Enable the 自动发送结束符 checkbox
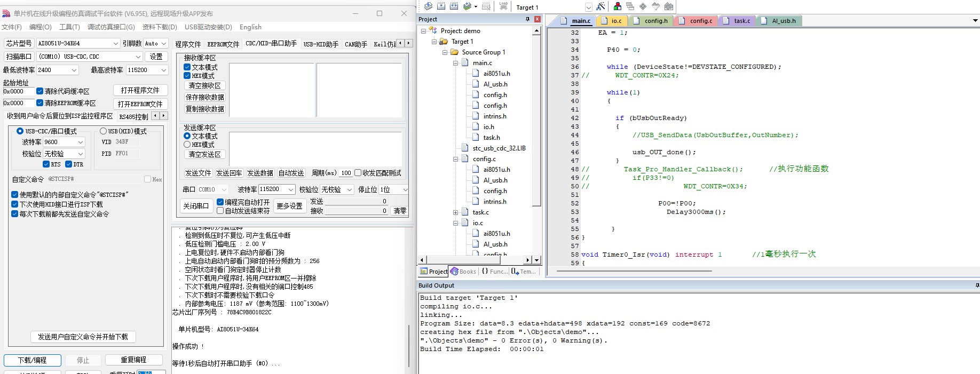Viewport: 980px width, 374px height. 220,211
